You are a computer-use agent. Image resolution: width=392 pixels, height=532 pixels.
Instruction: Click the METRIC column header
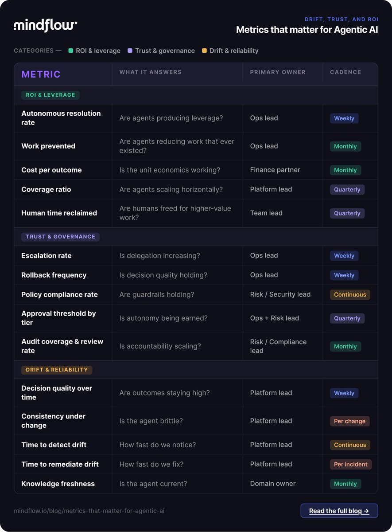click(41, 74)
